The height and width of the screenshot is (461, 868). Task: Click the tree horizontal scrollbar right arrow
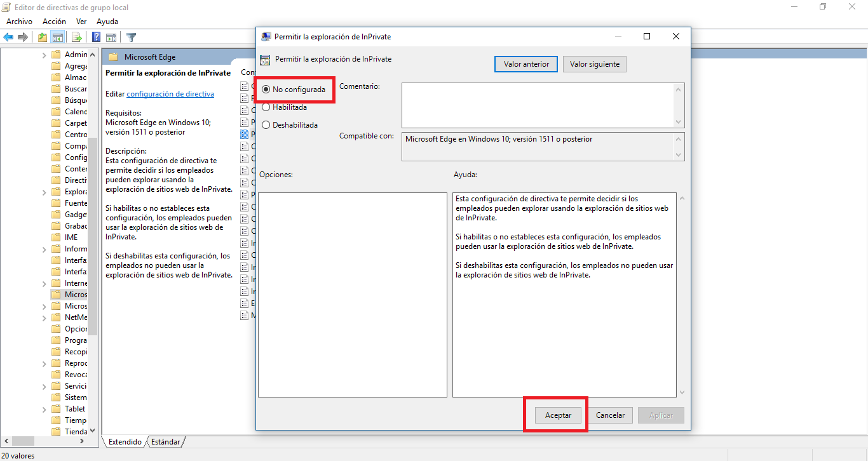coord(83,441)
